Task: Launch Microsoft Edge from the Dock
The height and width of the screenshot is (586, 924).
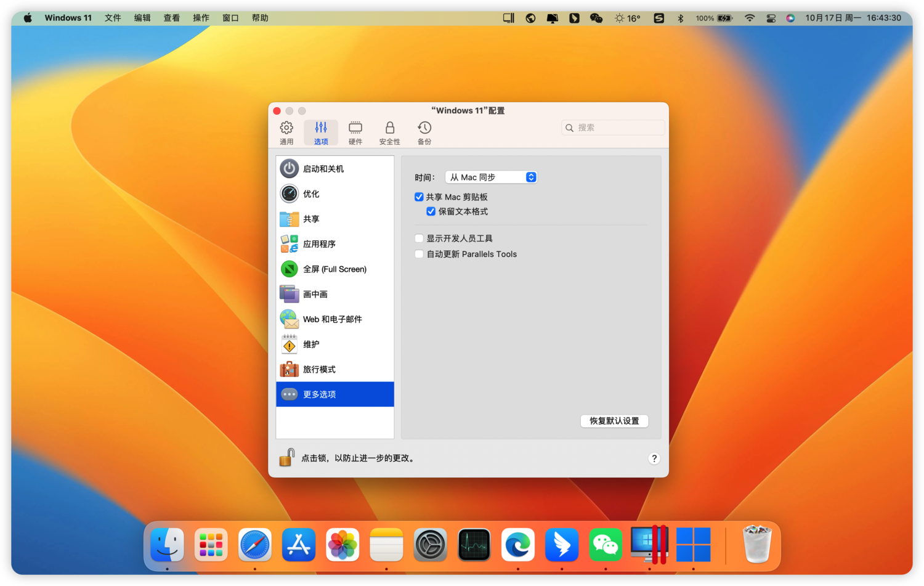Action: point(518,545)
